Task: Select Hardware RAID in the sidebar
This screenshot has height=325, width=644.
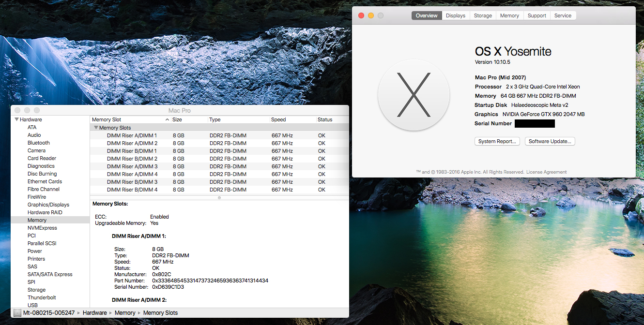Action: click(45, 212)
